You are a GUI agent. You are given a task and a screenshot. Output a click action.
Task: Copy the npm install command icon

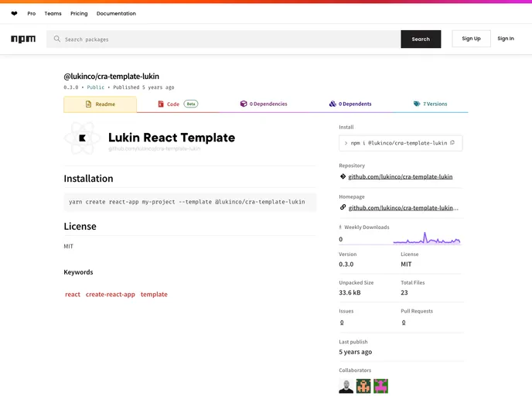point(452,142)
